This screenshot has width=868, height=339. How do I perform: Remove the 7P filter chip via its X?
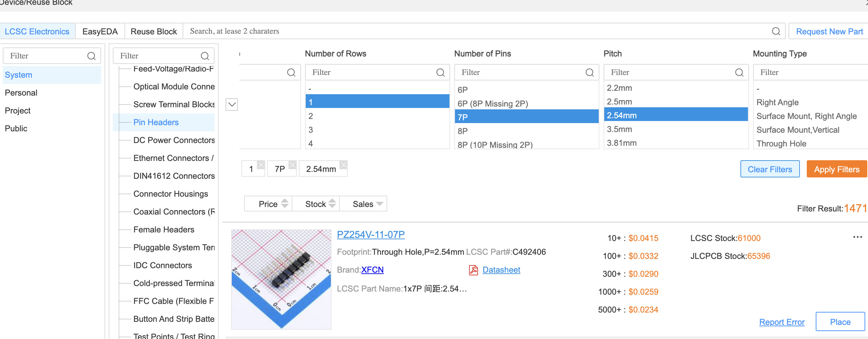click(292, 164)
